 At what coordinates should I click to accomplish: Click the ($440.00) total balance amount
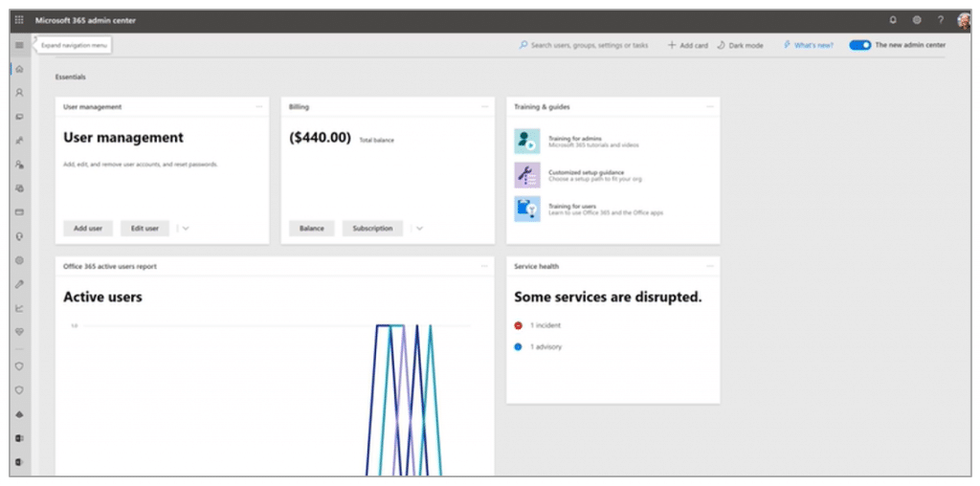(320, 138)
